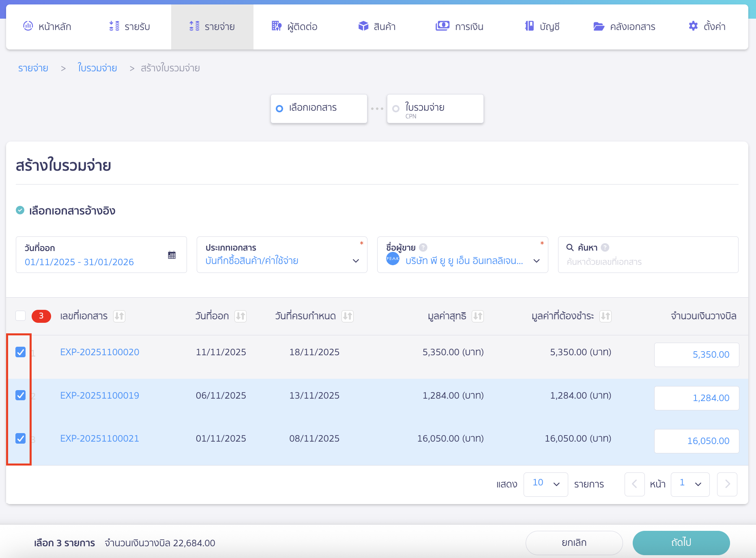This screenshot has width=756, height=558.
Task: Sort by issue date column icon
Action: click(241, 316)
